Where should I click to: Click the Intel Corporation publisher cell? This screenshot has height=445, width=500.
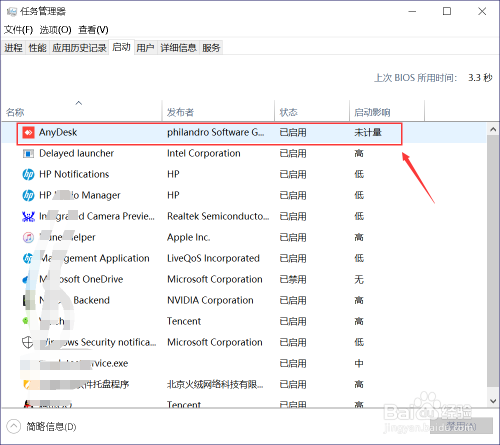(204, 154)
